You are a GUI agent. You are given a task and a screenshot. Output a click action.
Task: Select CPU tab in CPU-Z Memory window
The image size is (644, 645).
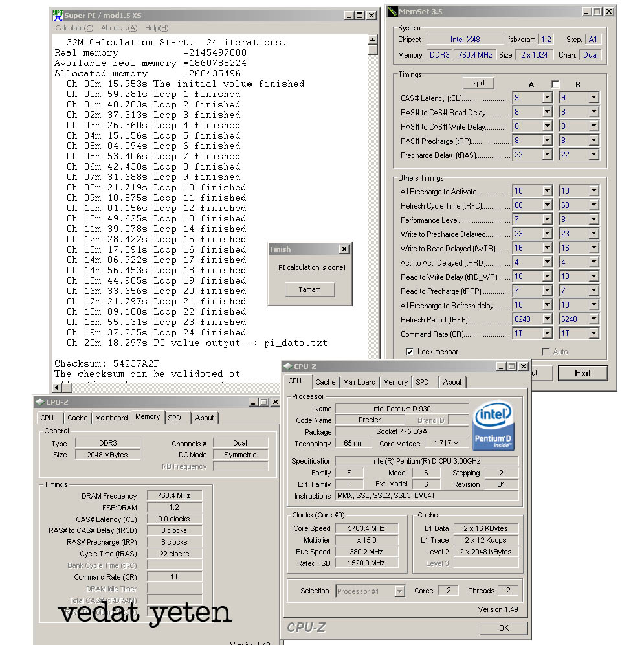47,418
